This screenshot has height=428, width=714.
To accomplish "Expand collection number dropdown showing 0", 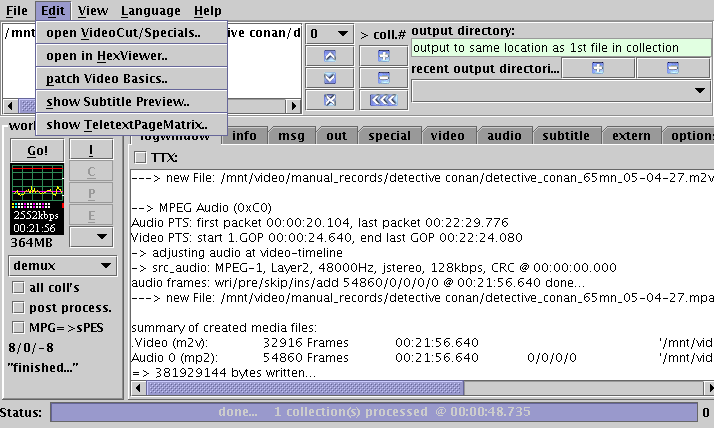I will tap(329, 33).
